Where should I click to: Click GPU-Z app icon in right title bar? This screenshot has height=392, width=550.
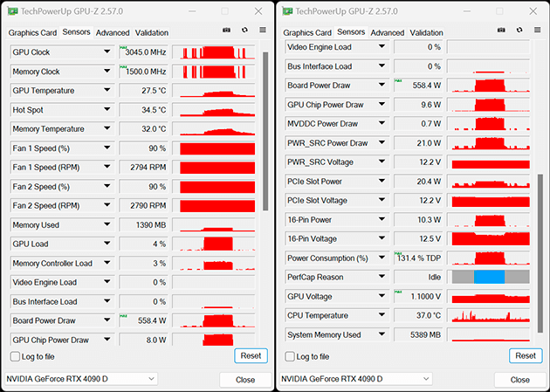click(x=287, y=11)
